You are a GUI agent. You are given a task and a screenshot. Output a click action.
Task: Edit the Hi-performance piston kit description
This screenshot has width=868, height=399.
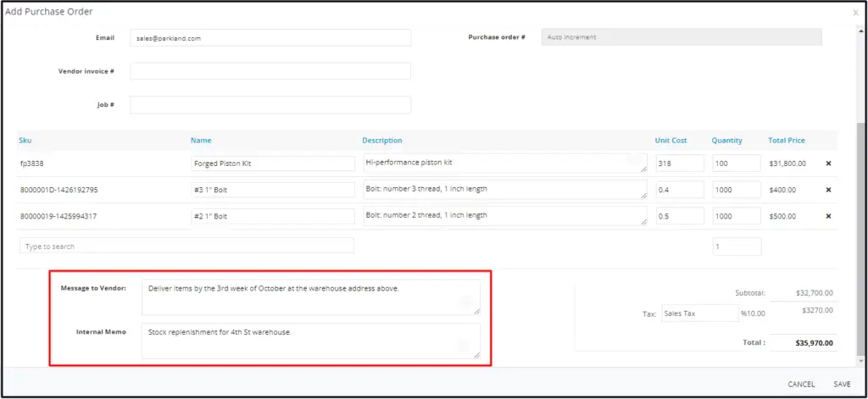[505, 163]
